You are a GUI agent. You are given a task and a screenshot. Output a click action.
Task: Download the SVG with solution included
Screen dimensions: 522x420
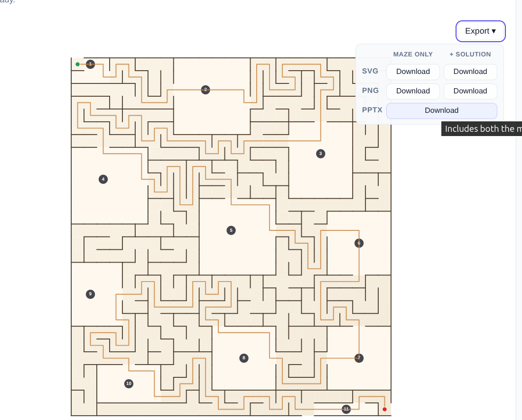coord(470,72)
